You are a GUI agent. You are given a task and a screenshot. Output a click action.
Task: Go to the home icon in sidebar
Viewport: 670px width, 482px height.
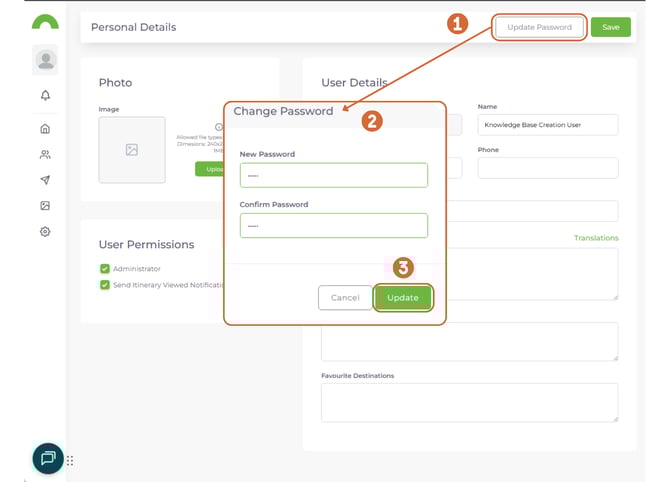coord(45,129)
